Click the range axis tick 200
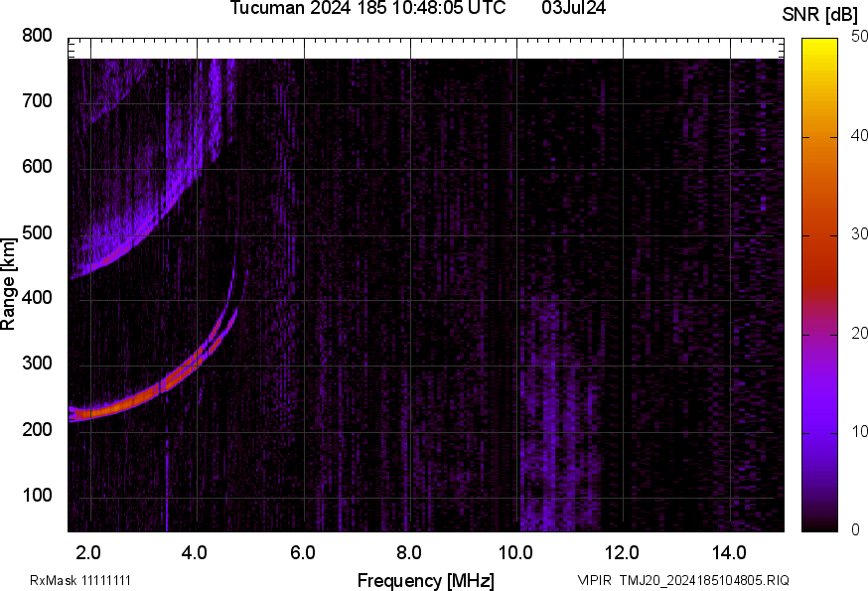Image resolution: width=868 pixels, height=591 pixels. (37, 429)
